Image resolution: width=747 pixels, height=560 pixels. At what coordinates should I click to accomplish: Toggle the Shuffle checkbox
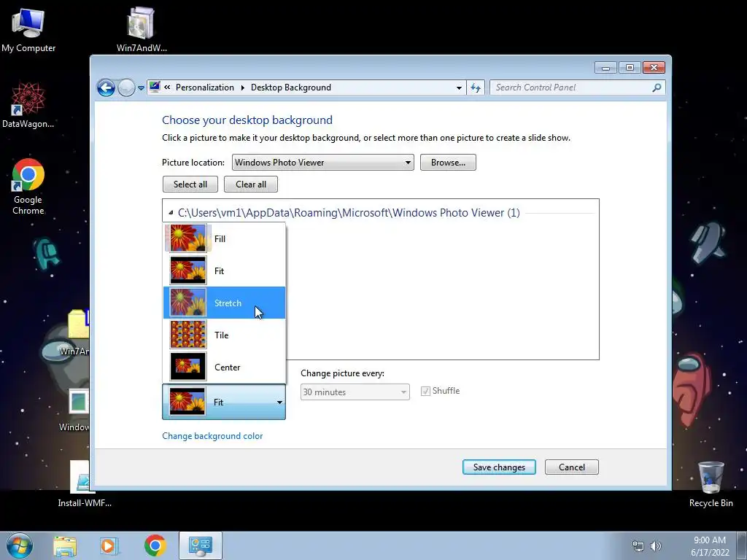click(x=425, y=391)
